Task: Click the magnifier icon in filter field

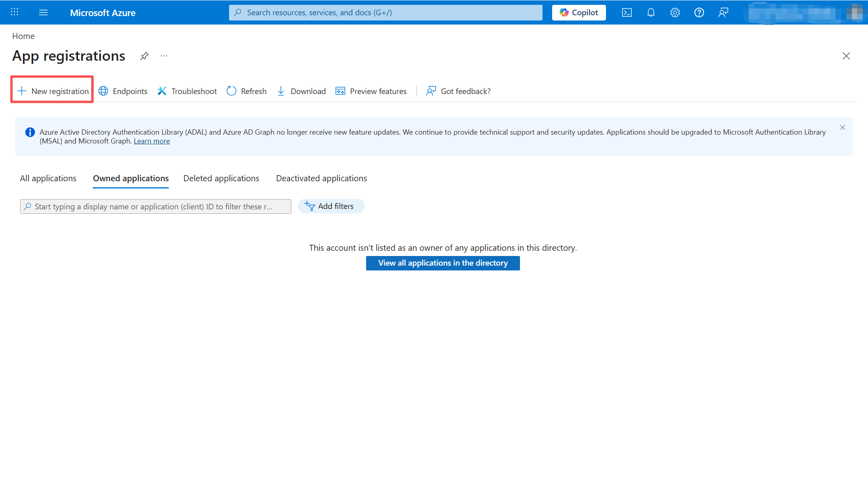Action: [x=27, y=207]
